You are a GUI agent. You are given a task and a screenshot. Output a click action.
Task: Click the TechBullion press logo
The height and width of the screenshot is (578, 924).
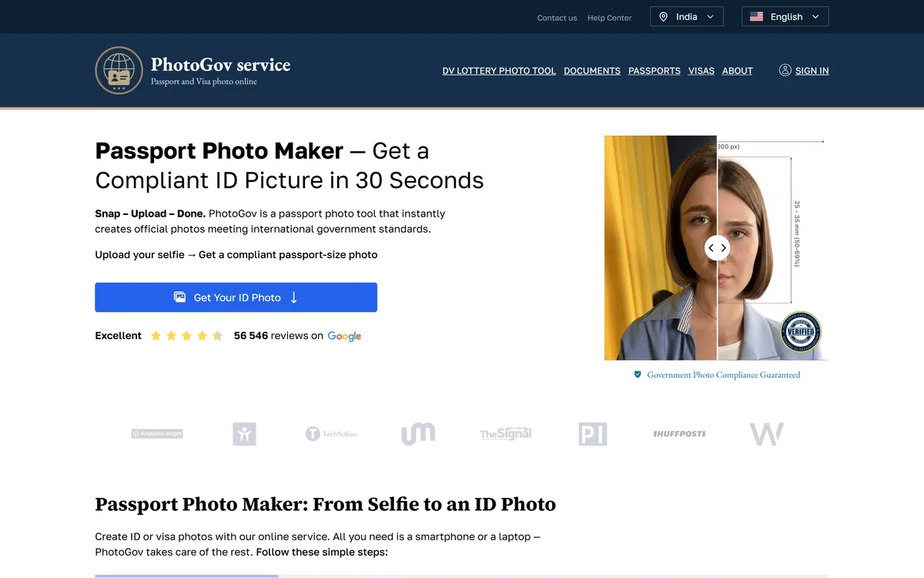click(x=331, y=434)
